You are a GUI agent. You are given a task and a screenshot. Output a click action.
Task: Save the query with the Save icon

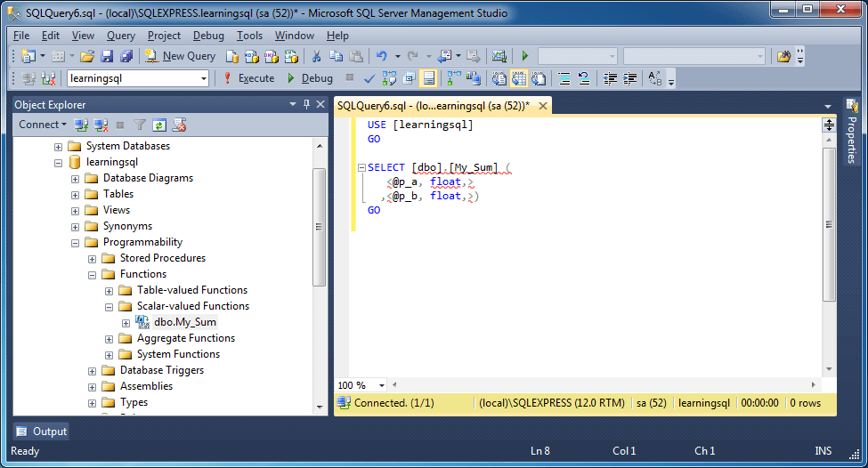pyautogui.click(x=107, y=56)
